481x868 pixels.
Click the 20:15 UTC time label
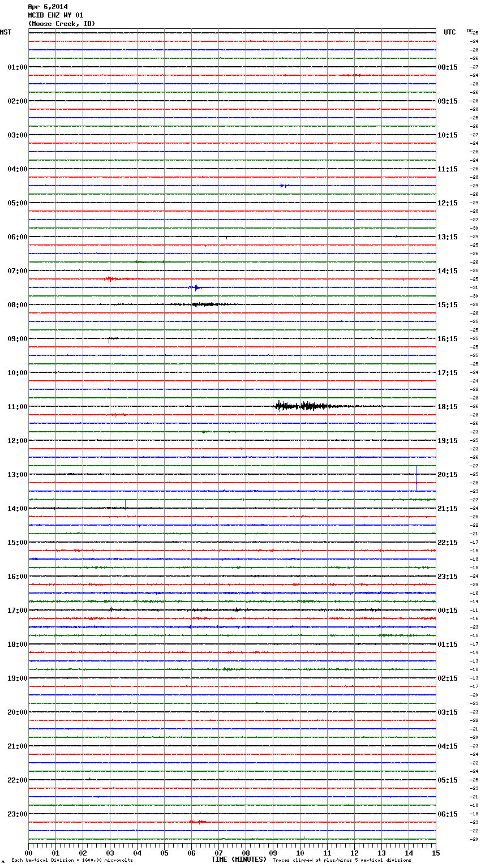(448, 475)
